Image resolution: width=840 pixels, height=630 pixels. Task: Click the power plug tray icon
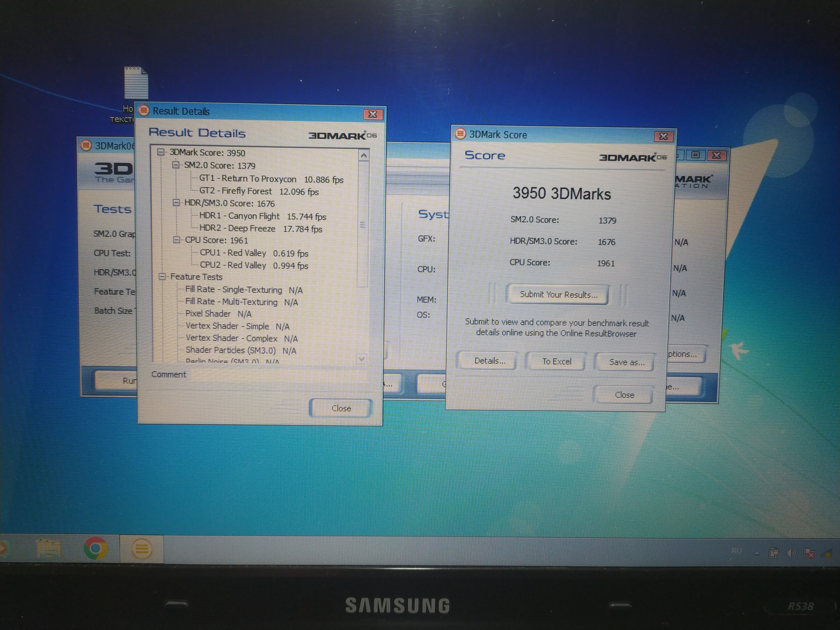774,553
